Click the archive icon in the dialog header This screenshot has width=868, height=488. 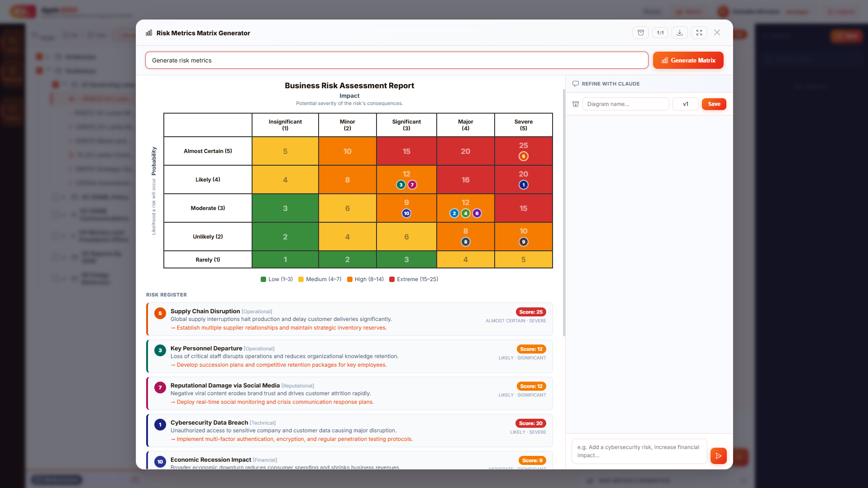[x=640, y=33]
